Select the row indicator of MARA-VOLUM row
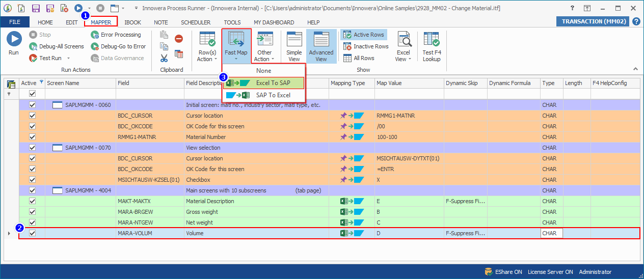 click(x=9, y=233)
